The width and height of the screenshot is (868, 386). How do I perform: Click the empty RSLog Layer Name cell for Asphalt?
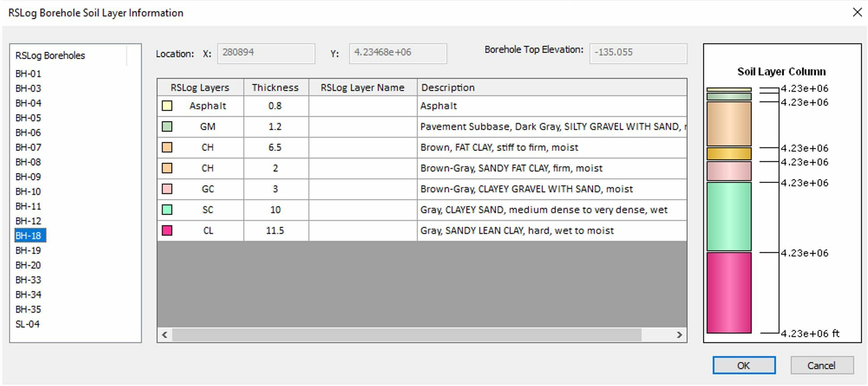coord(363,106)
